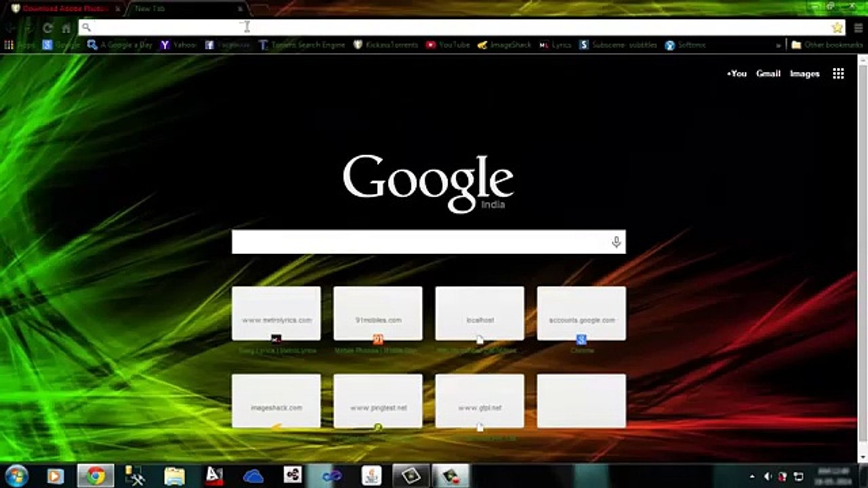Open the localhost thumbnail

pyautogui.click(x=479, y=313)
